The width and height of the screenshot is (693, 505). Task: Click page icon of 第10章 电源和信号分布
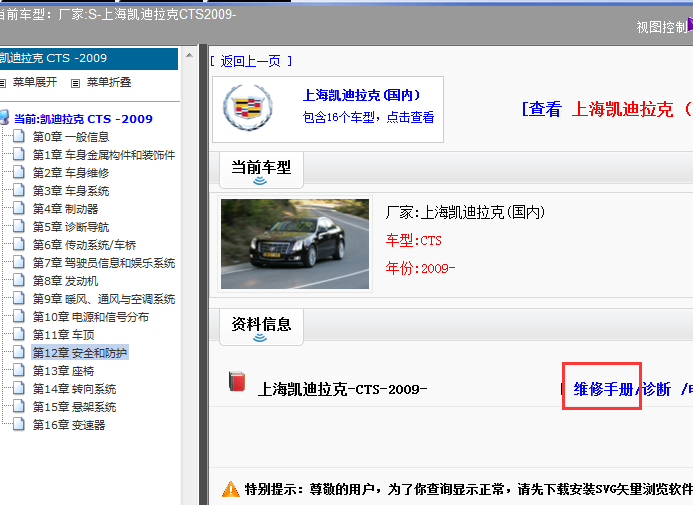[x=19, y=316]
